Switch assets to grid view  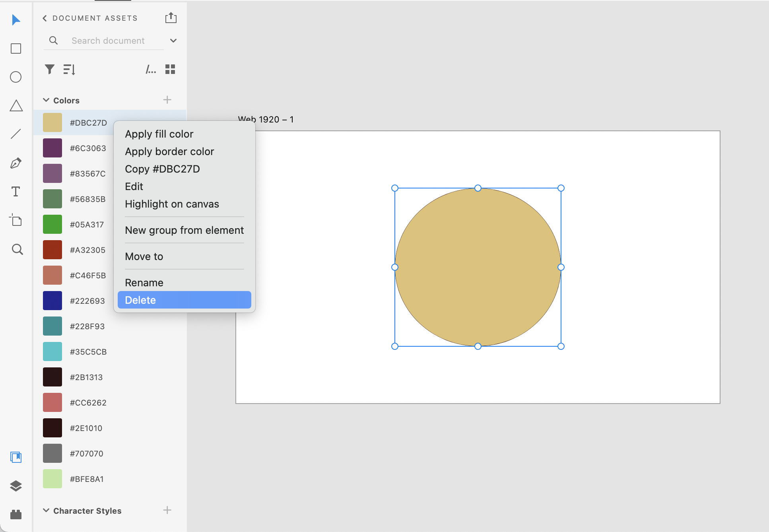tap(170, 70)
